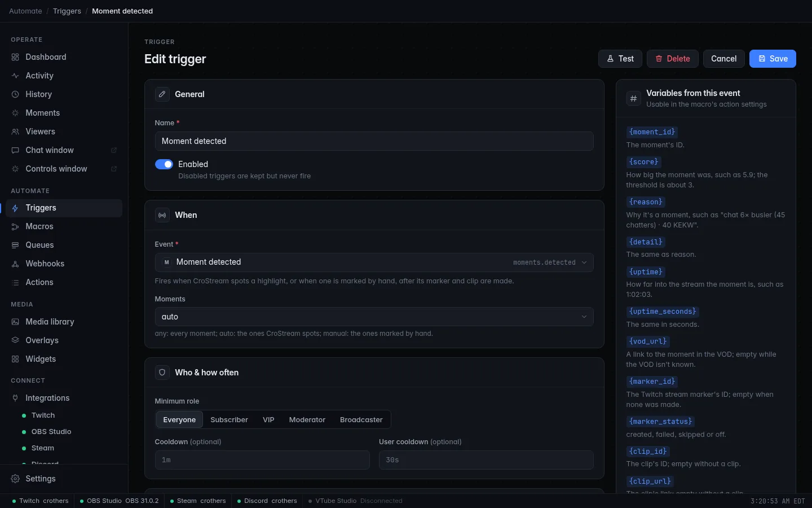Screen dimensions: 812x508
Task: Open the Macros flow icon
Action: (x=15, y=226)
